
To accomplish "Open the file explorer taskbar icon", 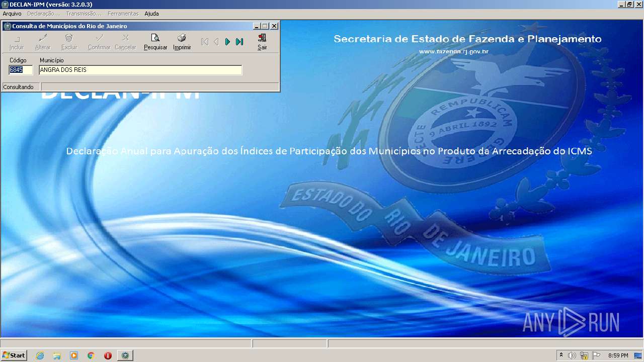I will click(57, 355).
